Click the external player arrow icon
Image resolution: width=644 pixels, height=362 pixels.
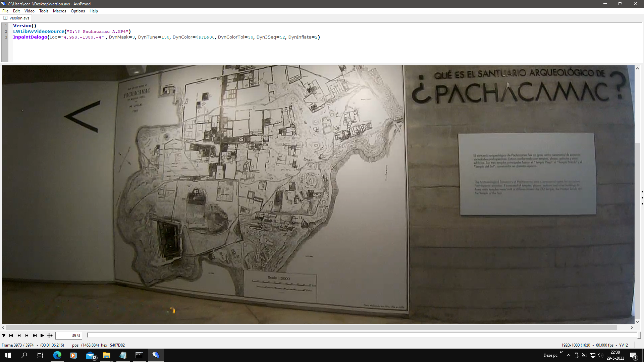[x=50, y=336]
